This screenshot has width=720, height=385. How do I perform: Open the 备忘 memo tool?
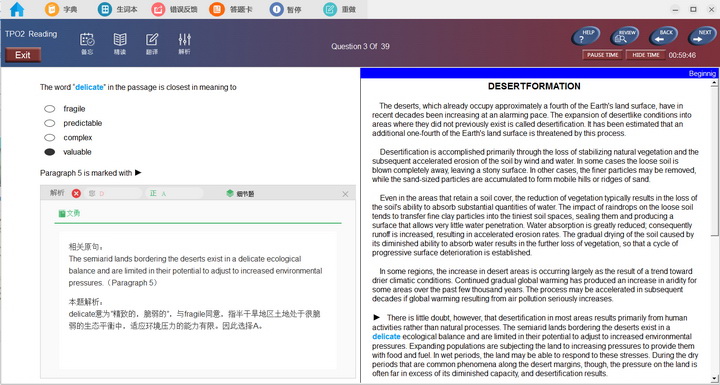click(x=87, y=44)
